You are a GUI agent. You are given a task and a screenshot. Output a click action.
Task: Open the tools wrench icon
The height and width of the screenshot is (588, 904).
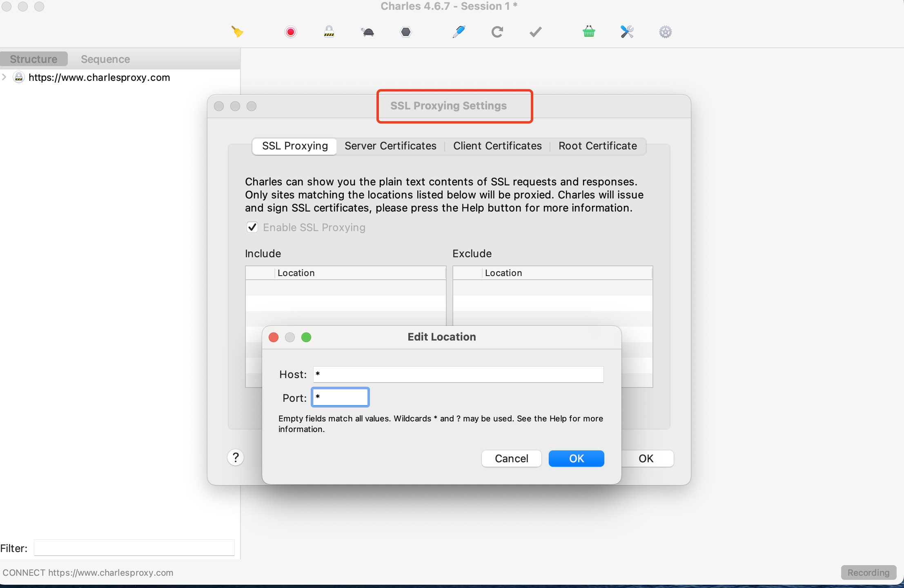click(627, 31)
